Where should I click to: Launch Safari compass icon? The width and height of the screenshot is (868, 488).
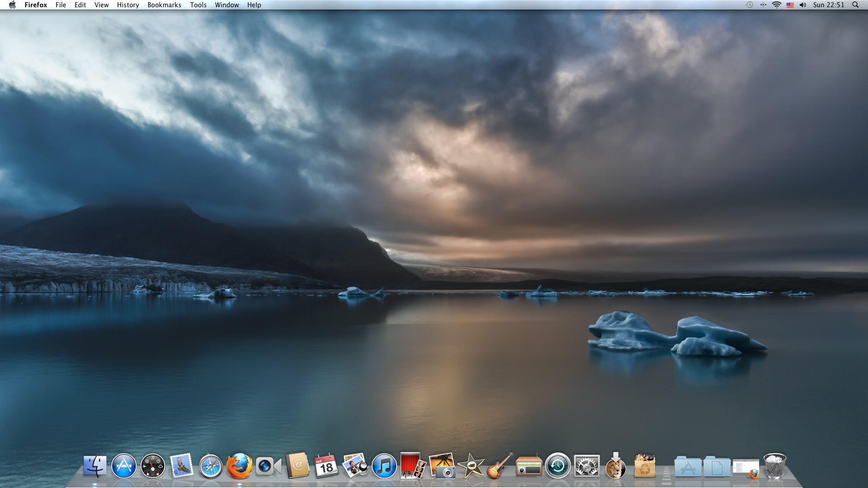211,466
